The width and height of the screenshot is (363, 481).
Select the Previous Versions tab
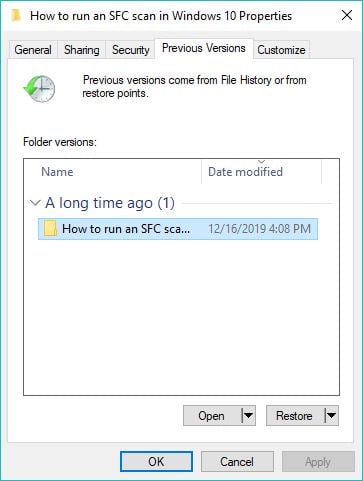coord(204,48)
